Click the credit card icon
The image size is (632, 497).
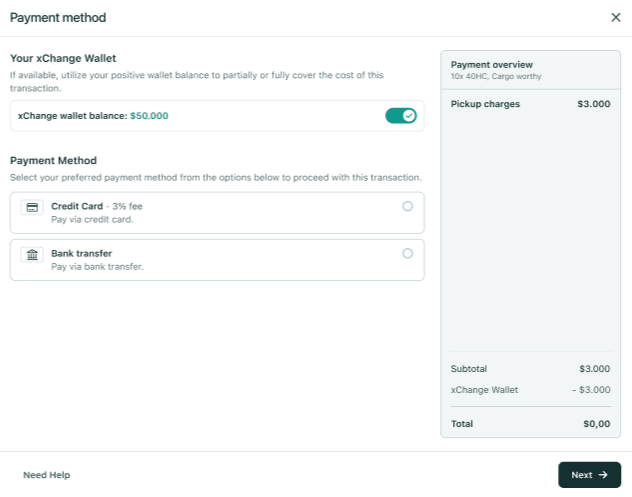coord(31,207)
